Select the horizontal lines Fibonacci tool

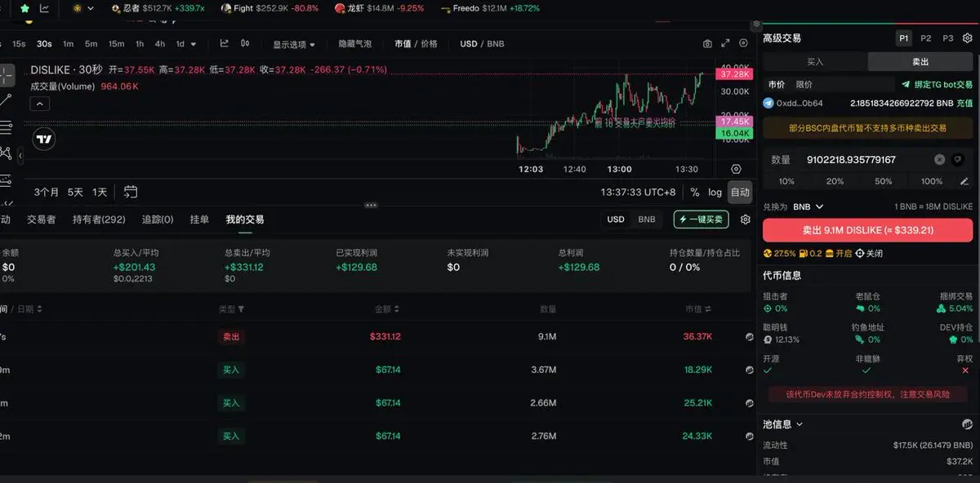[6, 126]
